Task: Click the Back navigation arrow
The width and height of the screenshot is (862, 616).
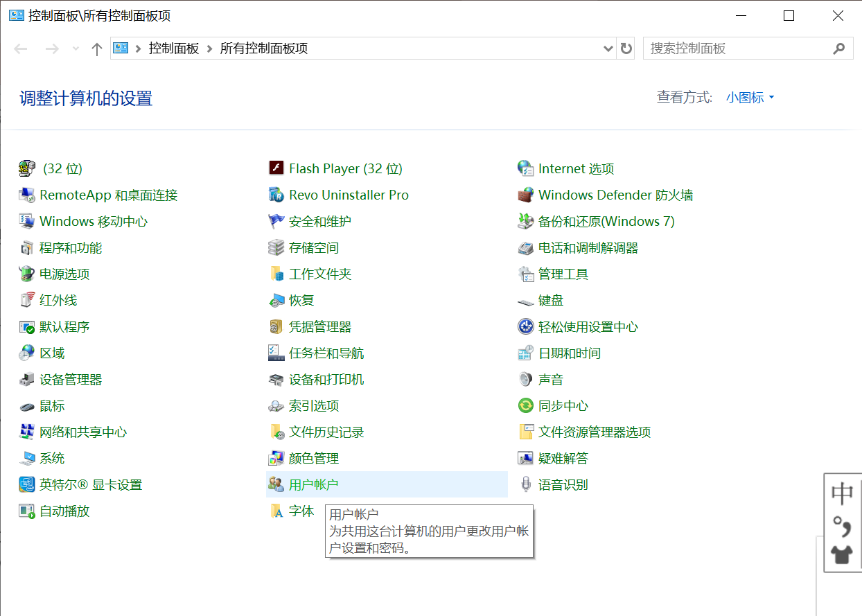Action: 21,49
